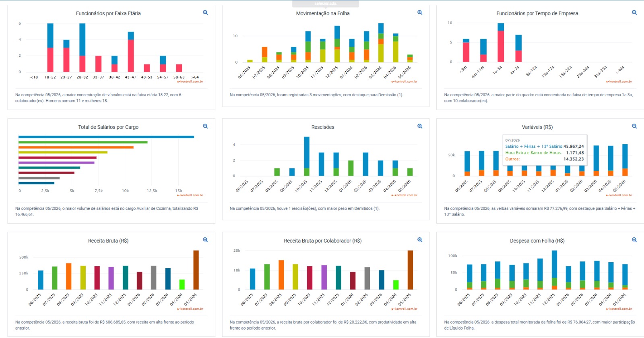Screen dimensions: 644x338
Task: Click the '12,5k' axis label in Total de Salários por Cargo
Action: (x=152, y=191)
